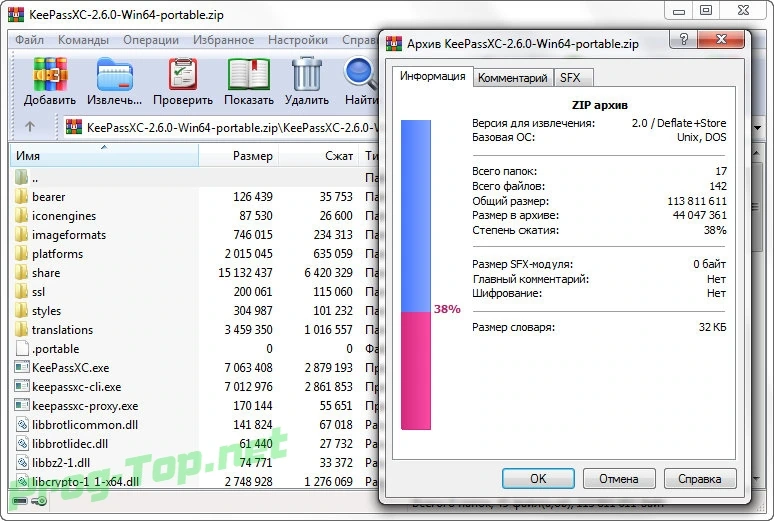Click the Добавить (Add) toolbar icon
This screenshot has height=521, width=774.
point(50,74)
